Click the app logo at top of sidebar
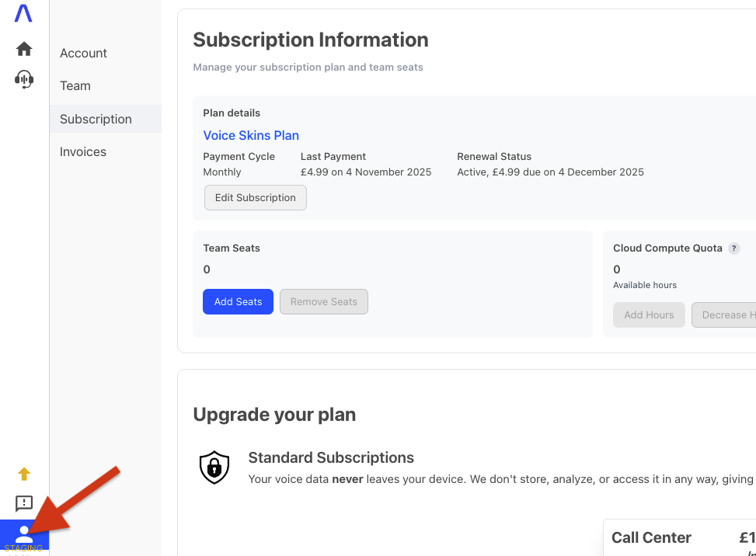Screen dimensions: 756x556 tap(24, 14)
